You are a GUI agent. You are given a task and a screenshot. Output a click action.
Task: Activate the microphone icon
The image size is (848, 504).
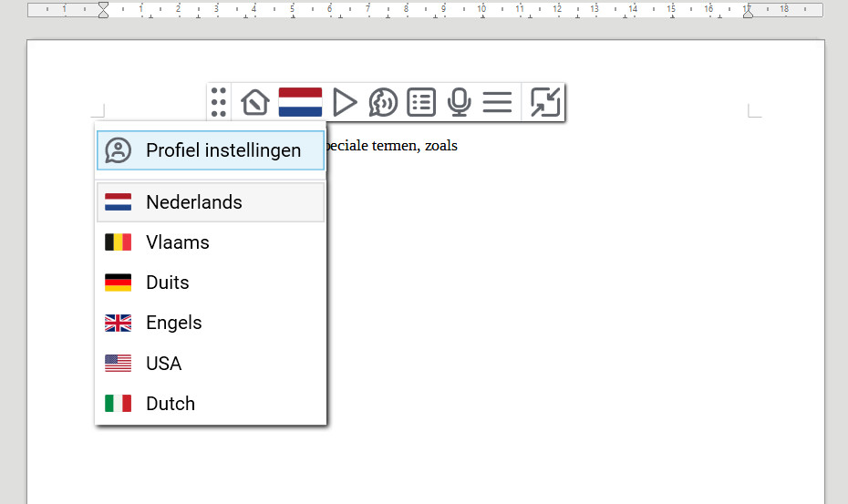460,102
